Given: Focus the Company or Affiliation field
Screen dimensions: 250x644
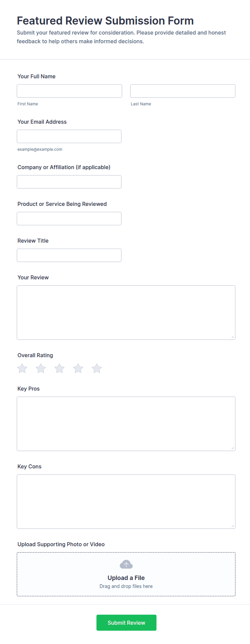Looking at the screenshot, I should (x=69, y=182).
